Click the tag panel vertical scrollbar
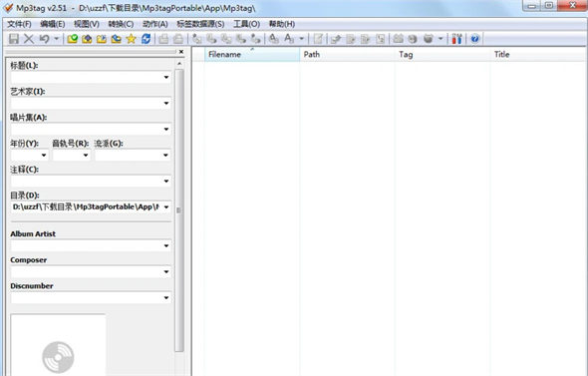The image size is (588, 376). point(179,210)
